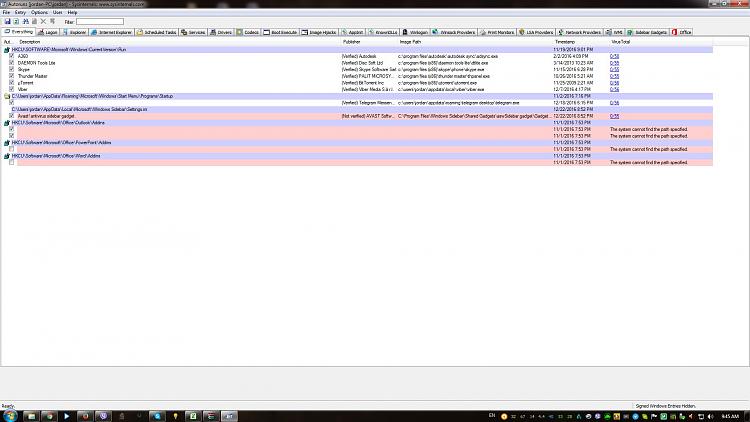Check the entry under Office\PowerPoint\Addins

coord(11,149)
